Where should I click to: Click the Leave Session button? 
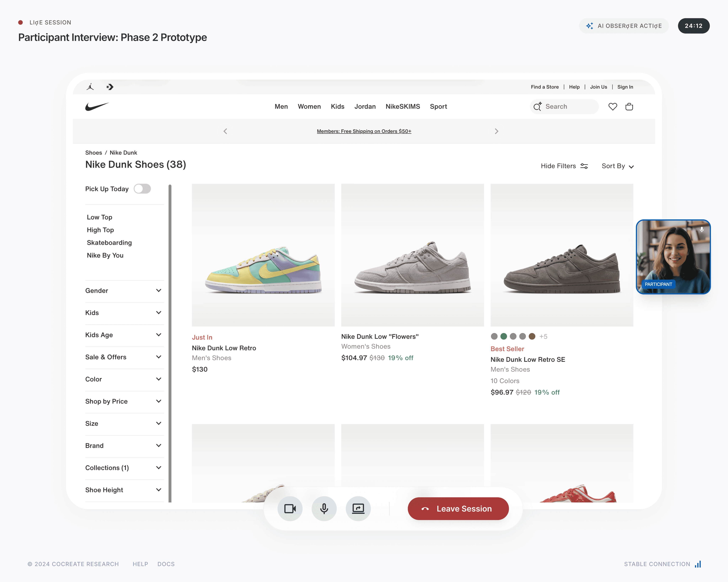click(458, 508)
